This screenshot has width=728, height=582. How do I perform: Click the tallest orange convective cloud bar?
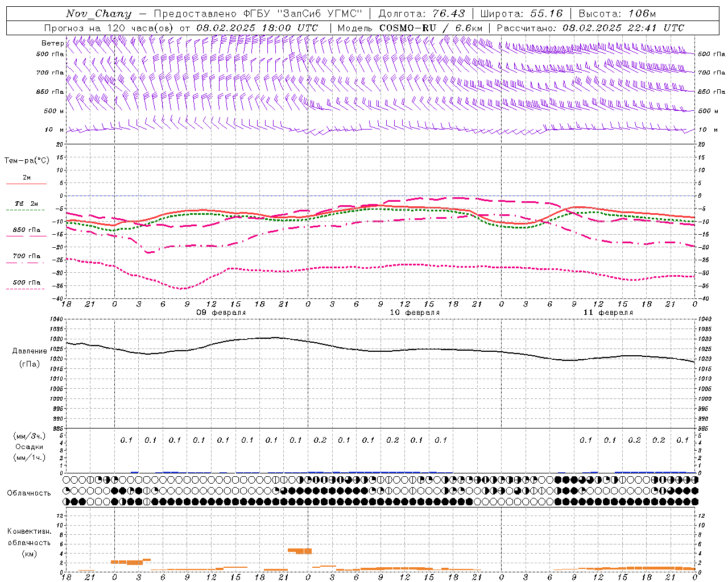[x=300, y=551]
